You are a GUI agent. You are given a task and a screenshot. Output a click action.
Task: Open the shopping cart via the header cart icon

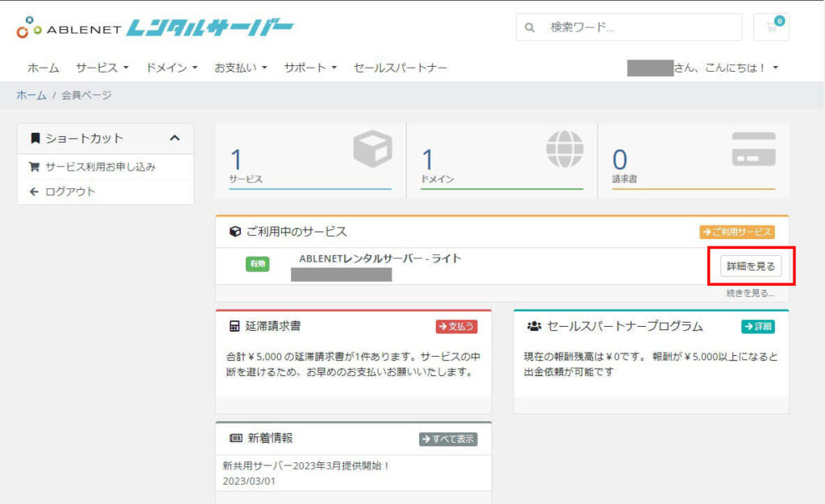(x=771, y=27)
